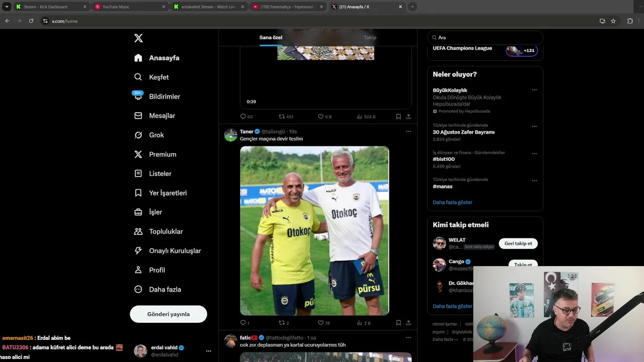This screenshot has width=644, height=362.
Task: Switch to the YouTube Music browser tab
Action: 130,7
